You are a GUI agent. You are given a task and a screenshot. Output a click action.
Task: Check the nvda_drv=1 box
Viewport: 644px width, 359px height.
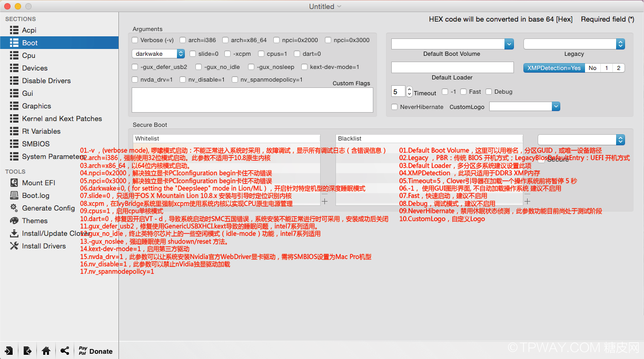pos(135,79)
